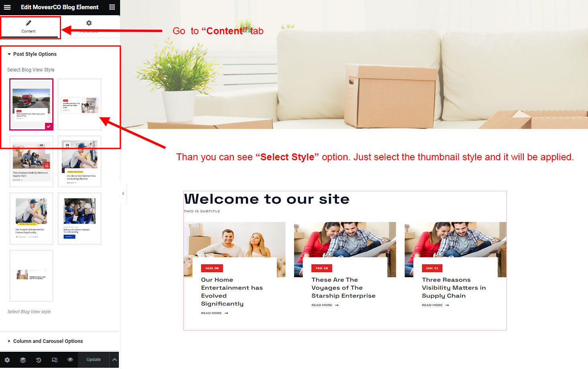The image size is (588, 369).
Task: Open save options arrow beside Update
Action: pos(114,360)
